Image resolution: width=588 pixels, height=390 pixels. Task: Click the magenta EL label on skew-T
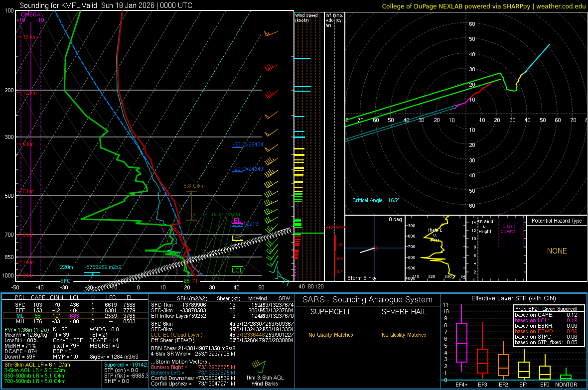[237, 220]
